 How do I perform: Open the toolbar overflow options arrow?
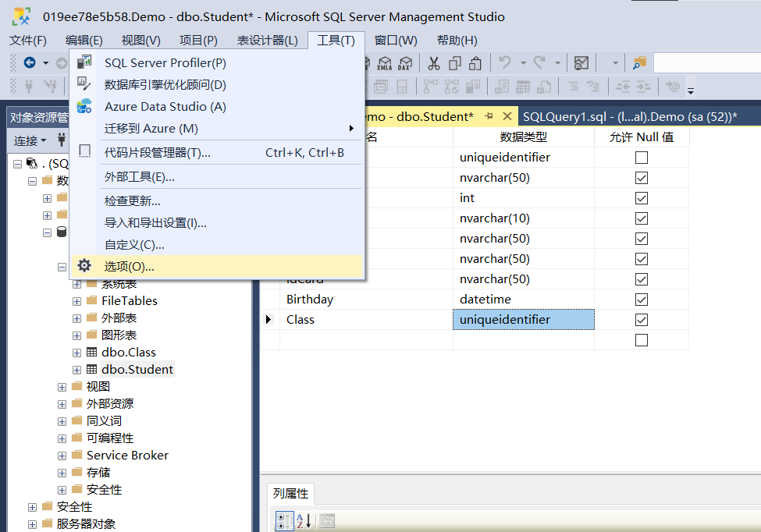point(690,90)
